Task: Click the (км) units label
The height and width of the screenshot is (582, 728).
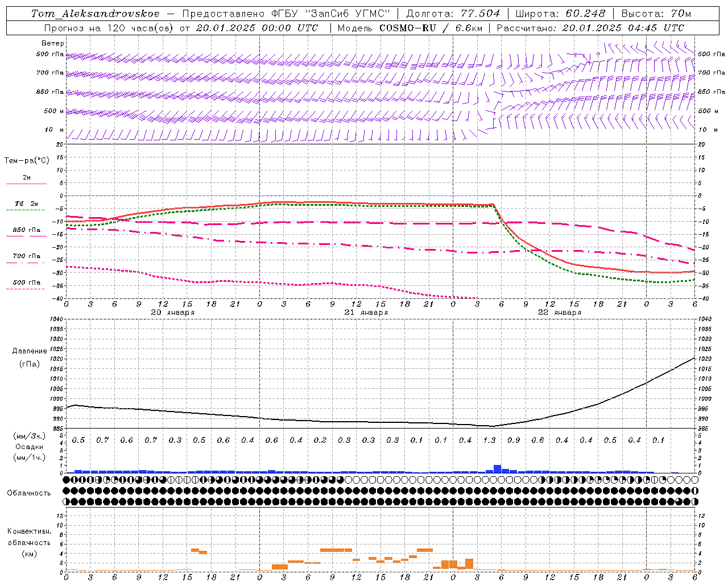Action: pos(29,554)
